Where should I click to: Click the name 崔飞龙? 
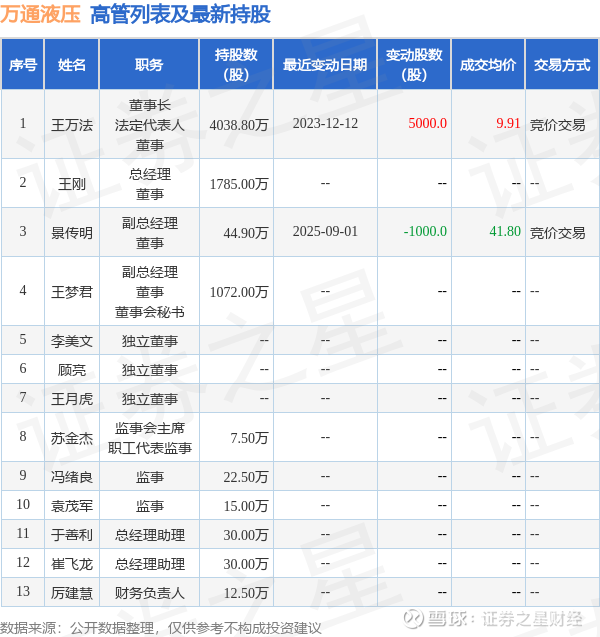(72, 564)
